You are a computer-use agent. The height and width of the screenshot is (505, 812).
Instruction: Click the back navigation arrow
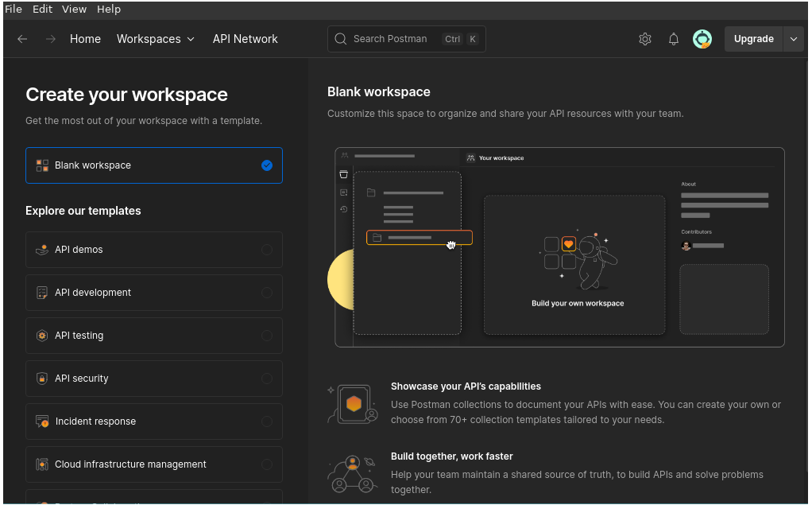22,39
